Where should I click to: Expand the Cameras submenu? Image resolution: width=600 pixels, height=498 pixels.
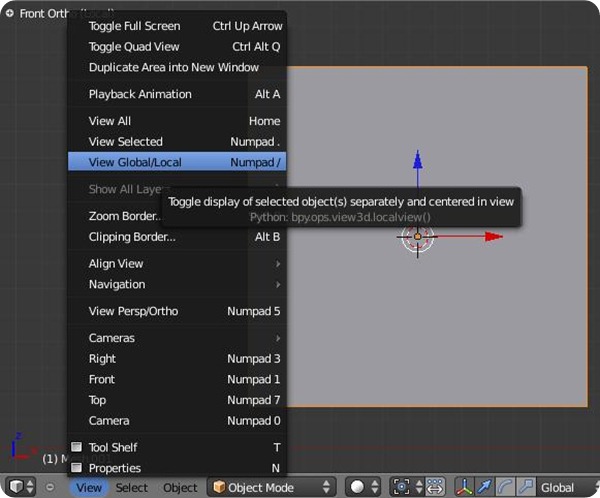(x=177, y=338)
